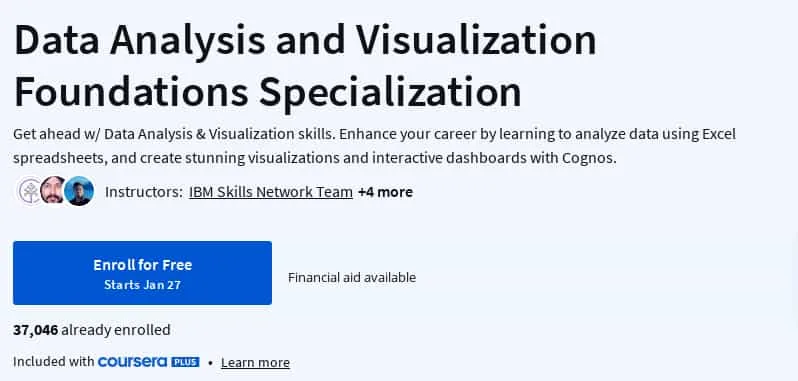Click the blue PLUS badge

coord(185,362)
